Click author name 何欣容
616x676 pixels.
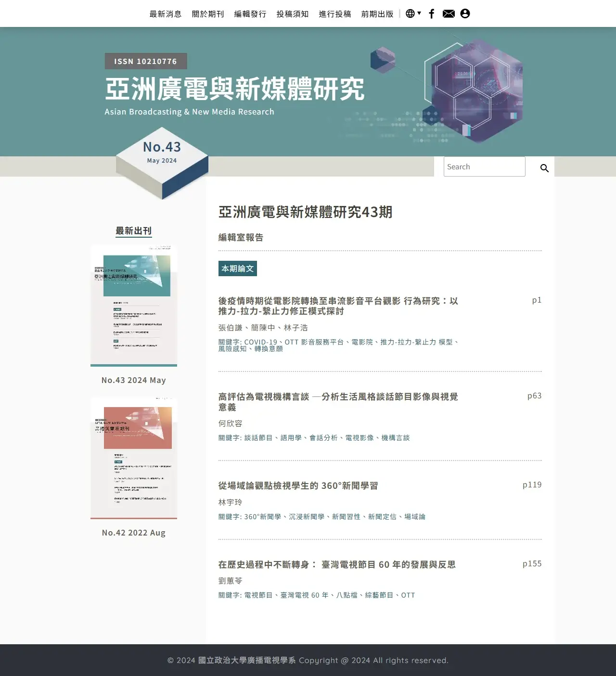click(231, 423)
